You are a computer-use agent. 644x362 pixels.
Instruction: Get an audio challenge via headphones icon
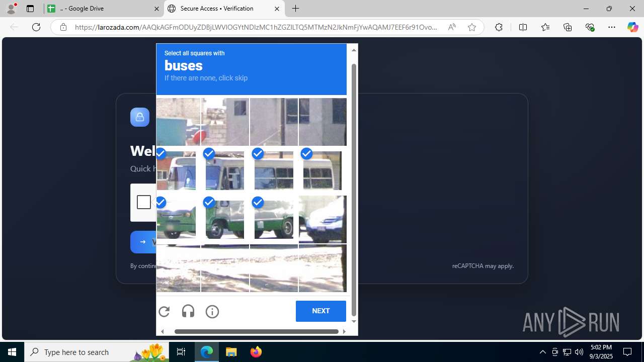coord(188,311)
